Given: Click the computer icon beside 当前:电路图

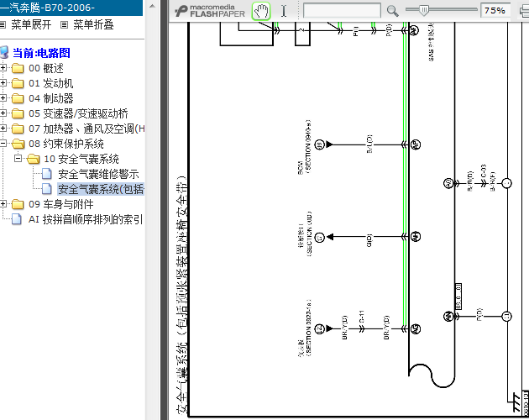Looking at the screenshot, I should 4,53.
